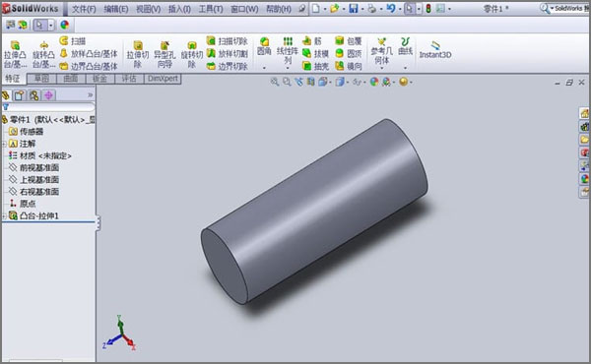Viewport: 591px width, 364px height.
Task: Select the Draft (拔模) tool
Action: pyautogui.click(x=315, y=53)
